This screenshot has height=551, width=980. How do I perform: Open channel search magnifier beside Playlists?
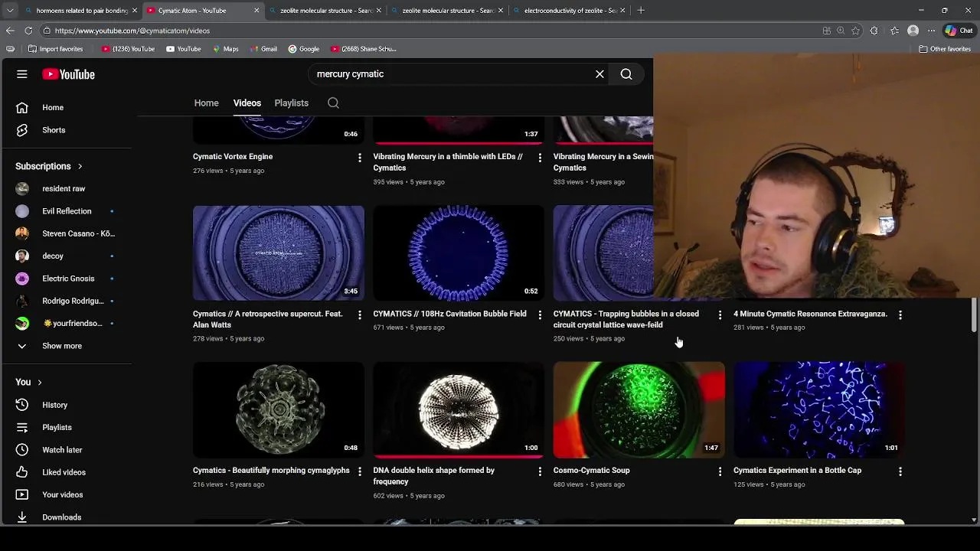tap(333, 103)
